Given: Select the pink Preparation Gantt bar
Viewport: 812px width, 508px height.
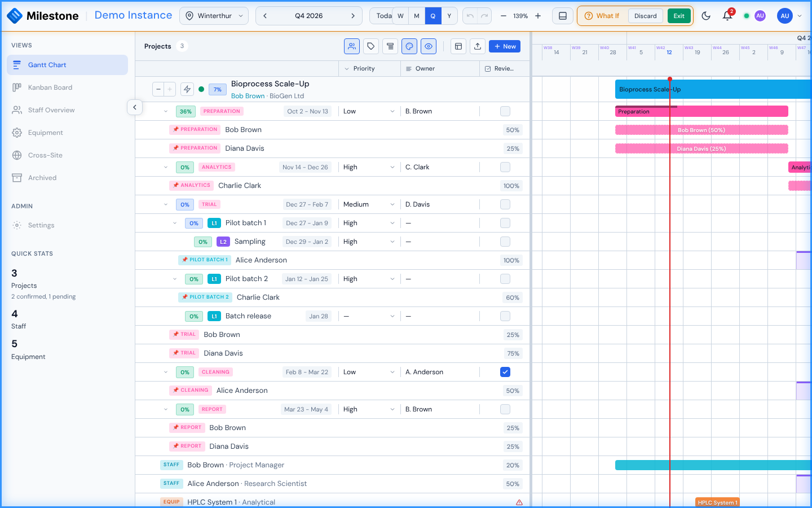Looking at the screenshot, I should coord(701,111).
